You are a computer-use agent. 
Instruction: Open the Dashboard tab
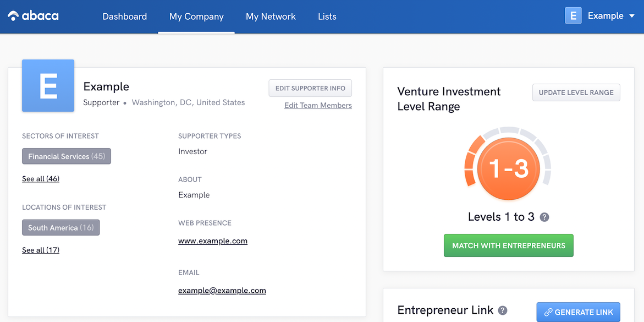pos(124,17)
